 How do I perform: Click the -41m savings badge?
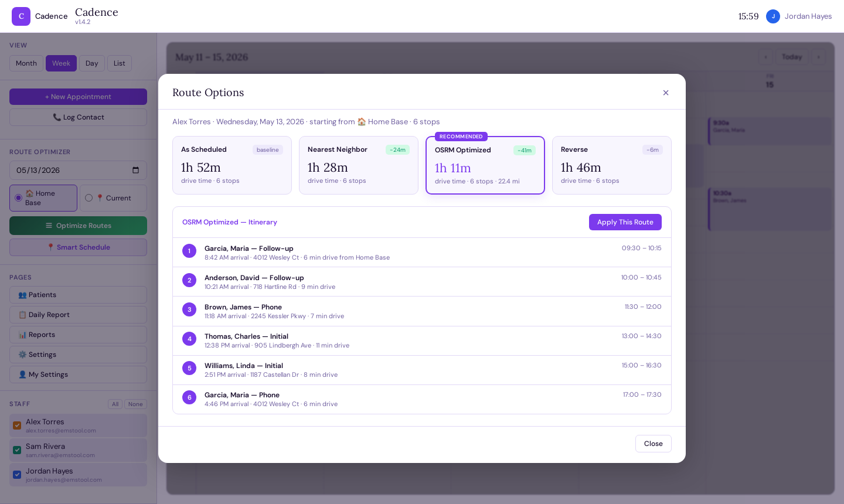(525, 151)
